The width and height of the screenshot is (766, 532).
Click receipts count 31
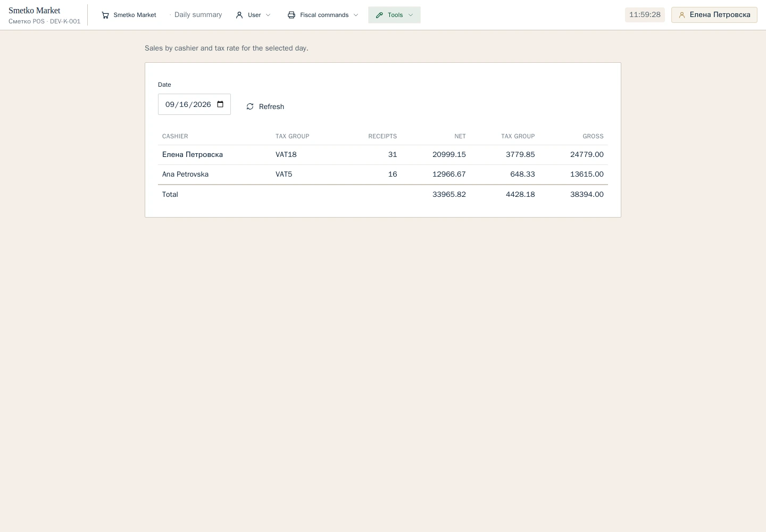(393, 155)
